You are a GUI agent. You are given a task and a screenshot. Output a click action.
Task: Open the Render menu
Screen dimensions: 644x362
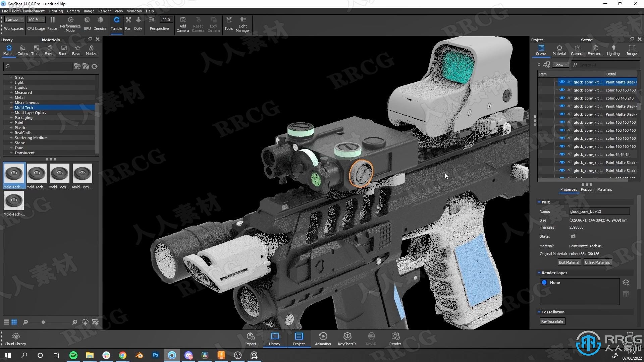(x=104, y=11)
